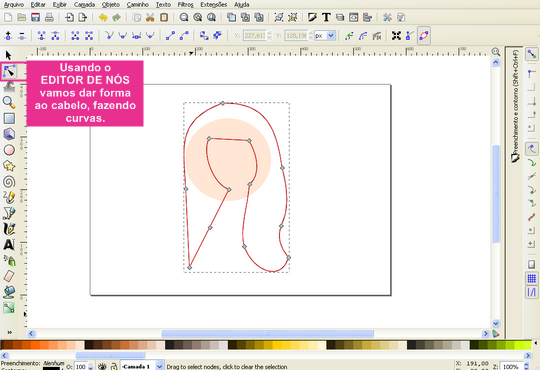
Task: Click the Delete selected nodes icon
Action: point(22,35)
